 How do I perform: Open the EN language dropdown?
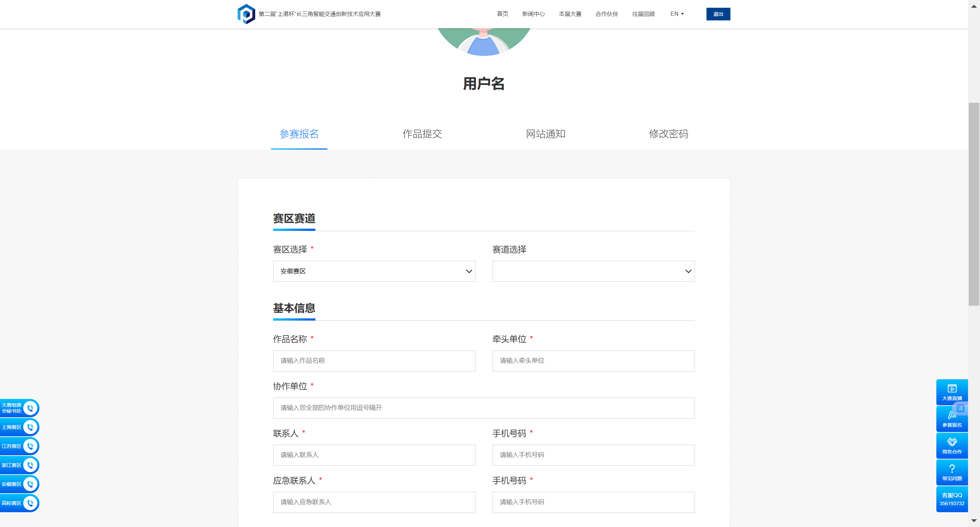(677, 14)
